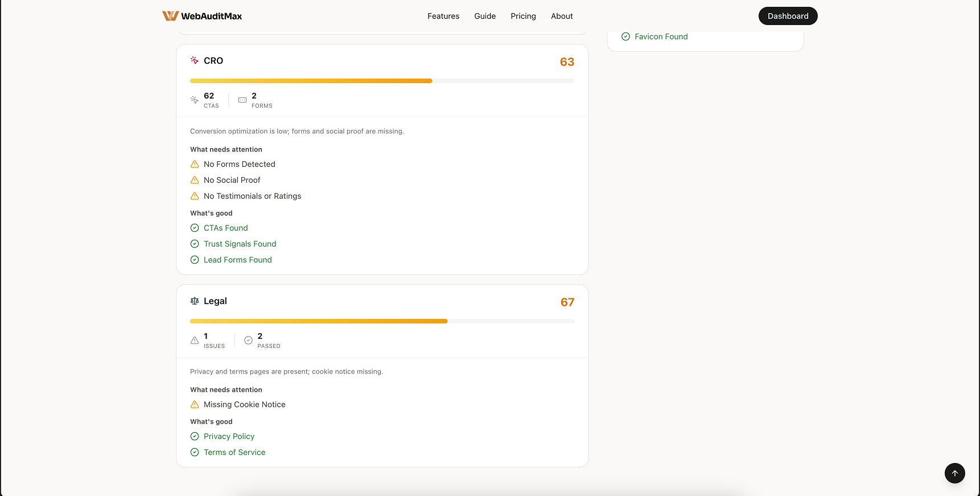The height and width of the screenshot is (496, 980).
Task: Click check icon beside Lead Forms Found
Action: (x=195, y=260)
